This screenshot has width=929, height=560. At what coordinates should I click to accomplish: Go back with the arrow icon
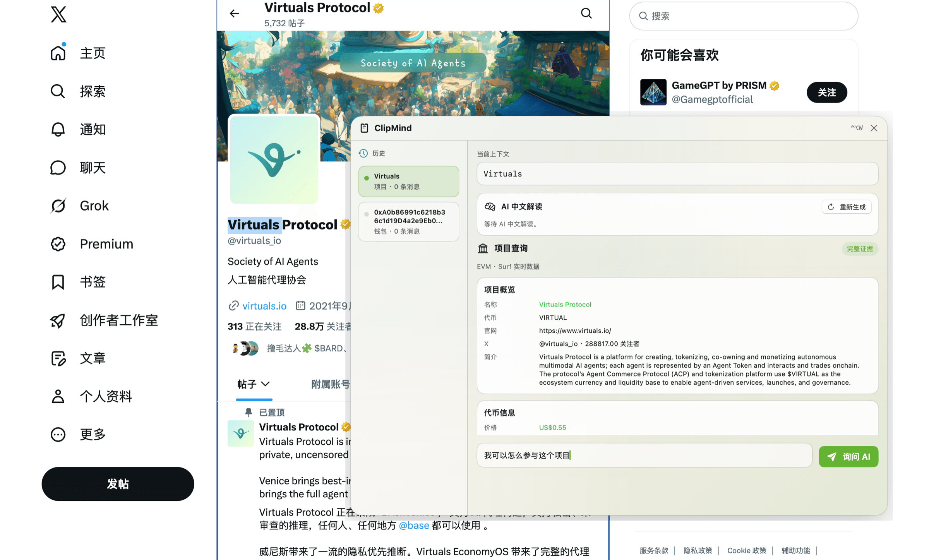point(235,14)
